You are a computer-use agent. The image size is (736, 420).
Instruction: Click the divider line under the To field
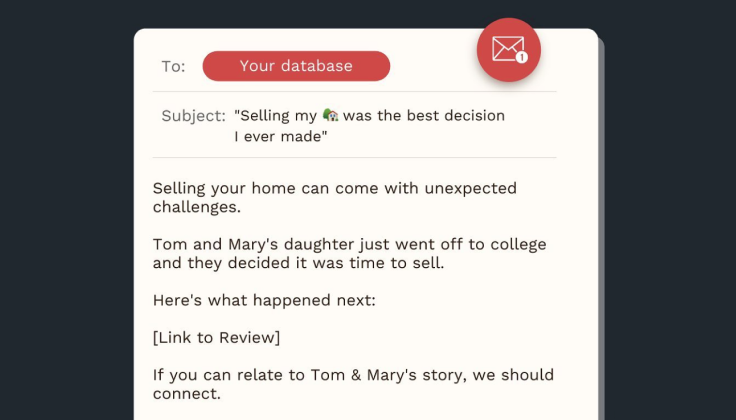click(x=354, y=92)
